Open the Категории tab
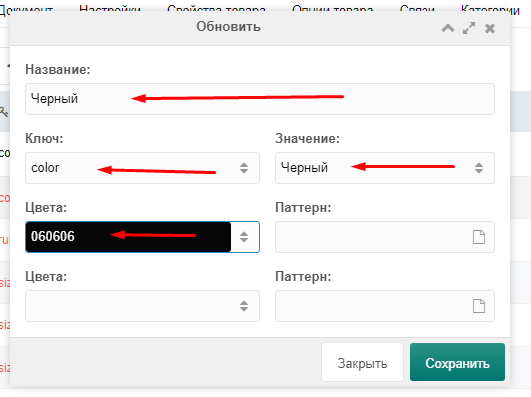 coord(490,9)
